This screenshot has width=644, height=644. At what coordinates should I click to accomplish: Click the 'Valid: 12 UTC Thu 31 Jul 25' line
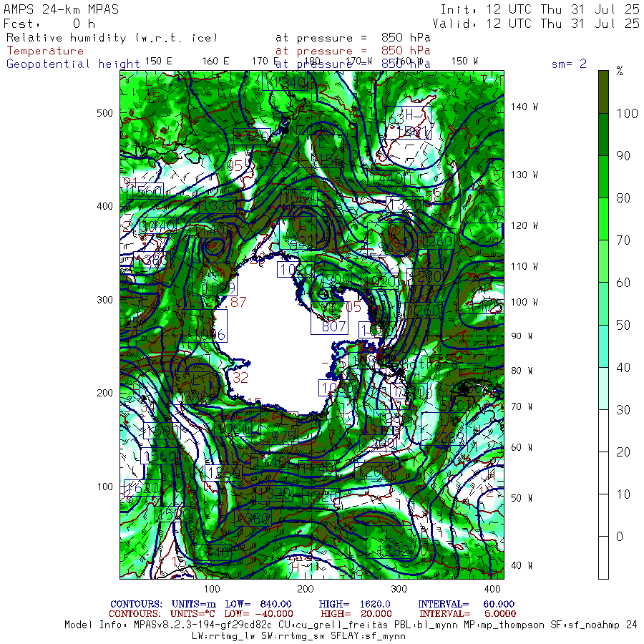(x=536, y=24)
